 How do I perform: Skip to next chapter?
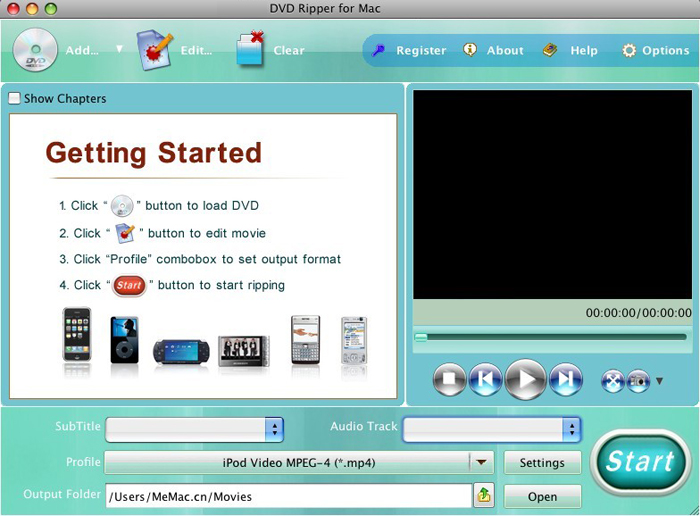point(566,379)
